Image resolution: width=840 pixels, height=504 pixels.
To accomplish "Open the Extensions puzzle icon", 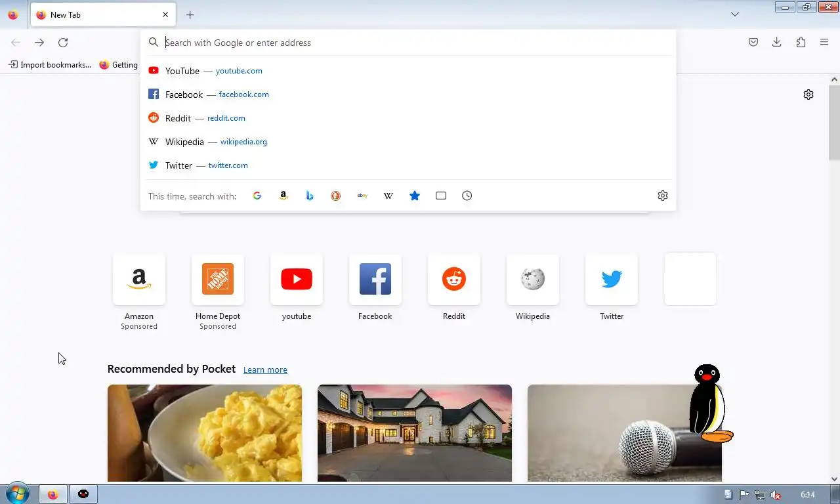I will [801, 43].
